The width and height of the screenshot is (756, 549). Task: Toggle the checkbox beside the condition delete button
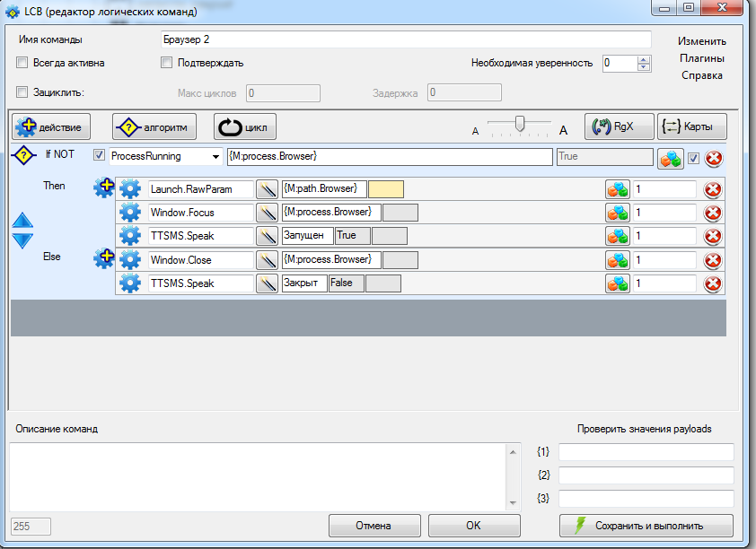(x=693, y=158)
